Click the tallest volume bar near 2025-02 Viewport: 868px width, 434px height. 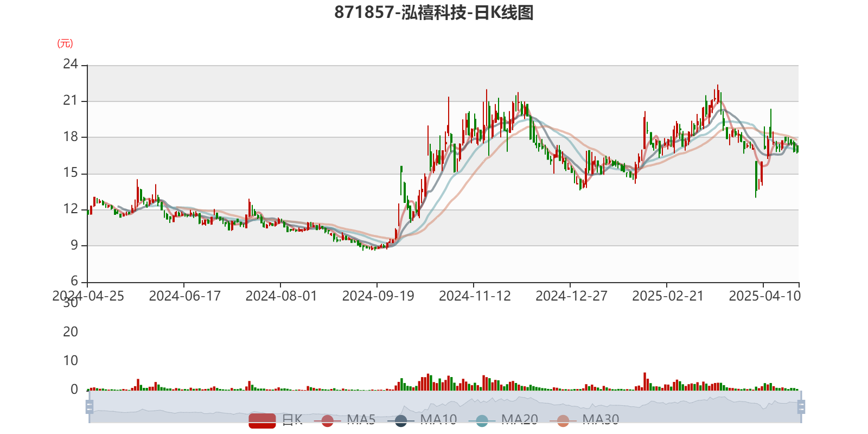(x=645, y=381)
